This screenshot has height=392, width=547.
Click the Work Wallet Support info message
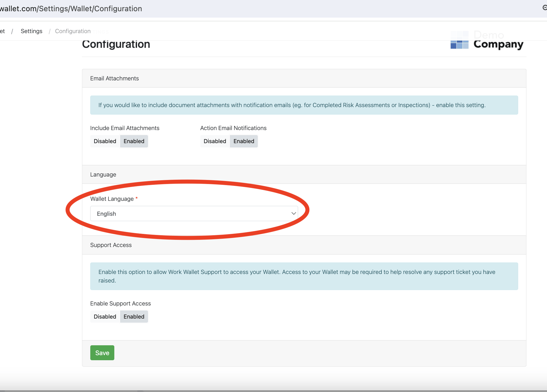(304, 276)
